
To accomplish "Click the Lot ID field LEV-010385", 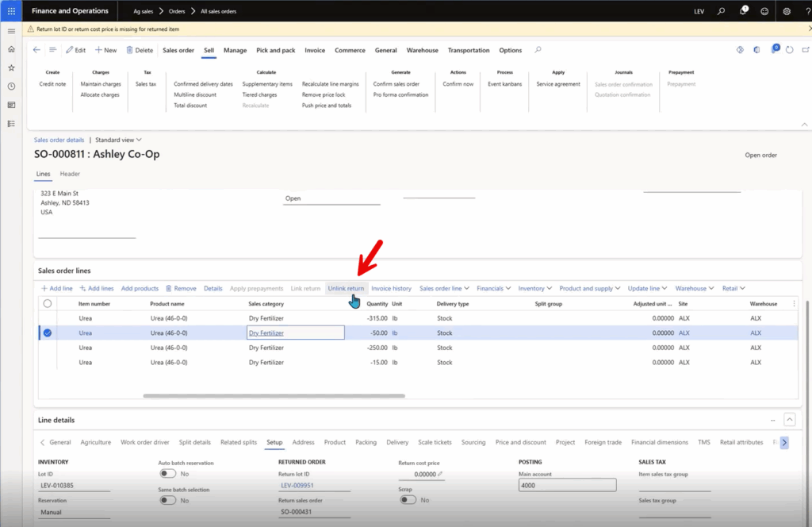I will pyautogui.click(x=74, y=486).
